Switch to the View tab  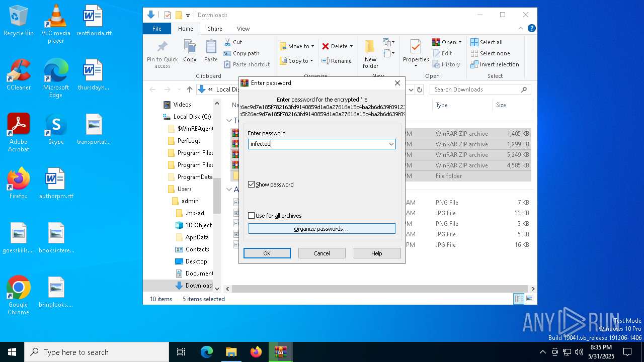pyautogui.click(x=243, y=29)
